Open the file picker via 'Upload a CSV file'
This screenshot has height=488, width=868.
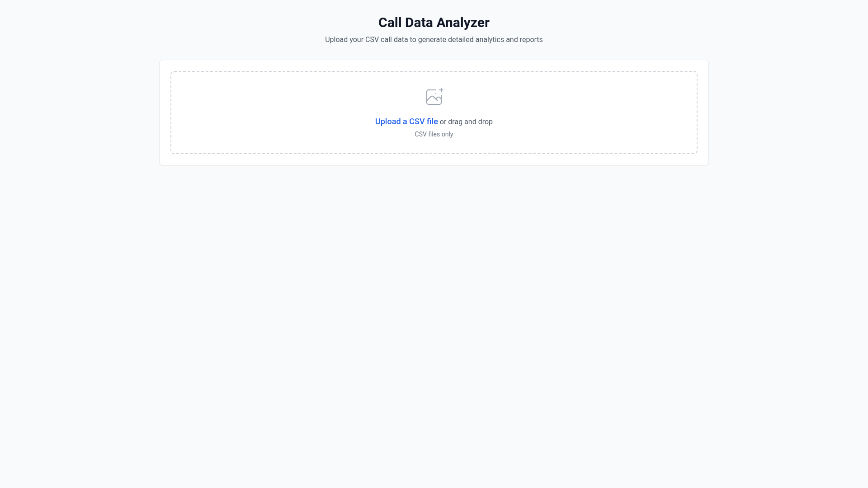point(406,122)
